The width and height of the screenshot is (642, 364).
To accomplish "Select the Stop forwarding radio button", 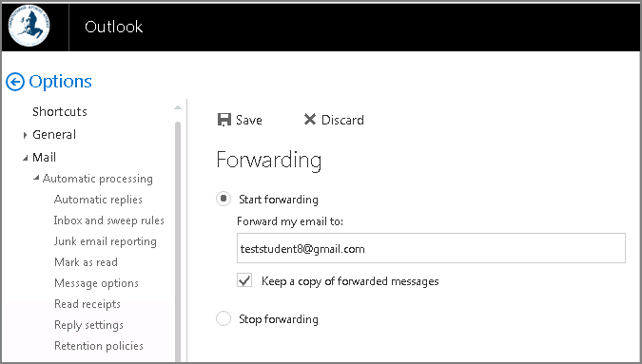I will tap(224, 318).
